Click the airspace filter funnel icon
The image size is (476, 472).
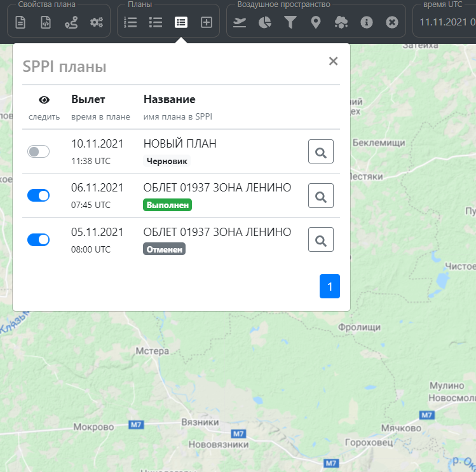pyautogui.click(x=290, y=22)
